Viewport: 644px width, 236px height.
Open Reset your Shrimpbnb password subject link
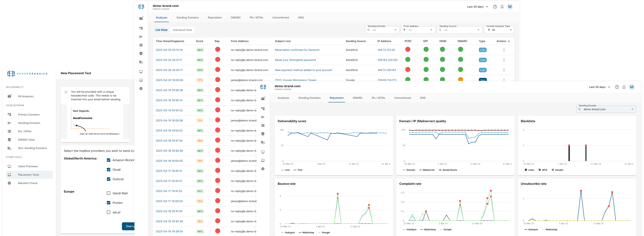(295, 60)
